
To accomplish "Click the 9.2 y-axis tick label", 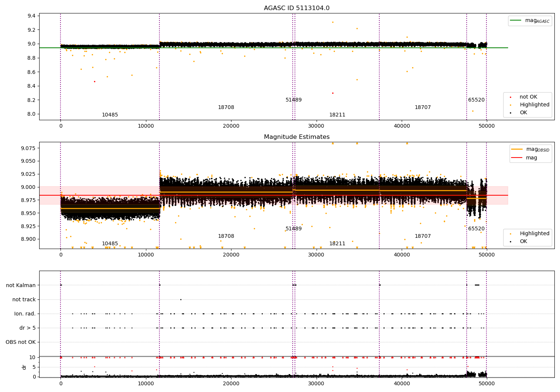I will [x=31, y=30].
